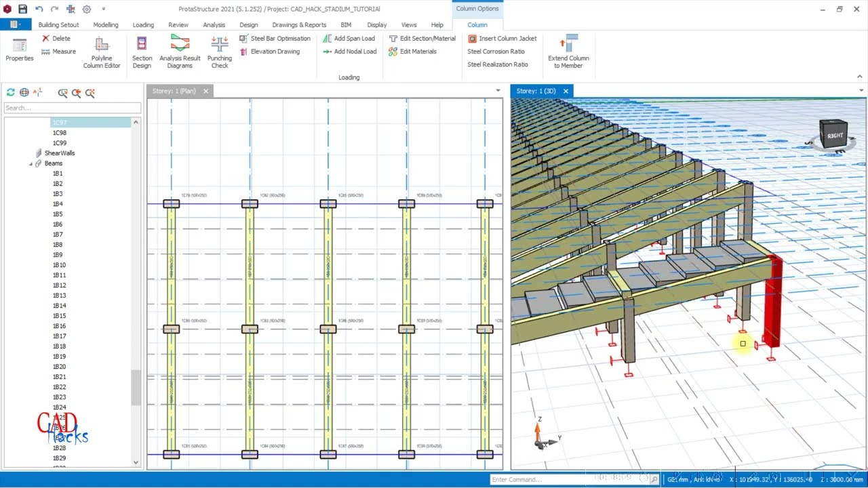
Task: Select the ShearWalls tree item
Action: [60, 153]
